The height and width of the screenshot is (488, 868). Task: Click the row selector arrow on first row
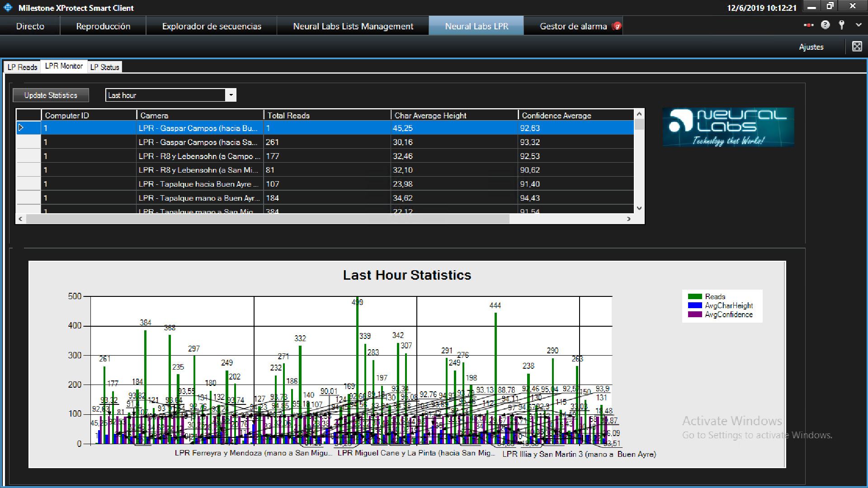(x=21, y=128)
